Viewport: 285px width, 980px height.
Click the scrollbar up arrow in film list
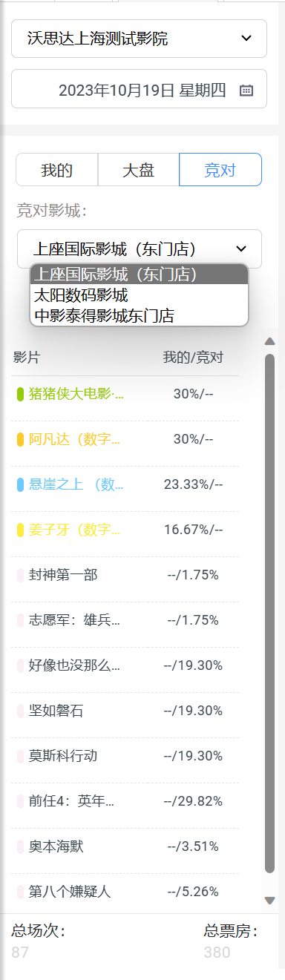tap(269, 341)
